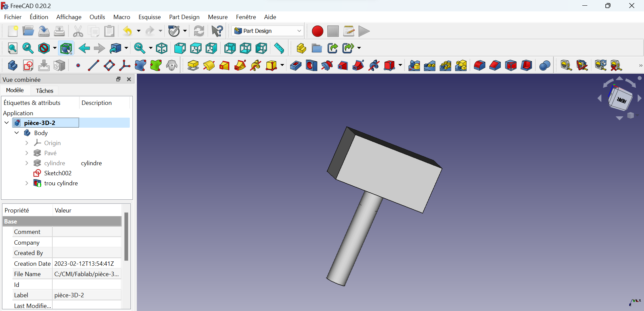This screenshot has height=311, width=644.
Task: Start macro recording red button
Action: tap(317, 31)
